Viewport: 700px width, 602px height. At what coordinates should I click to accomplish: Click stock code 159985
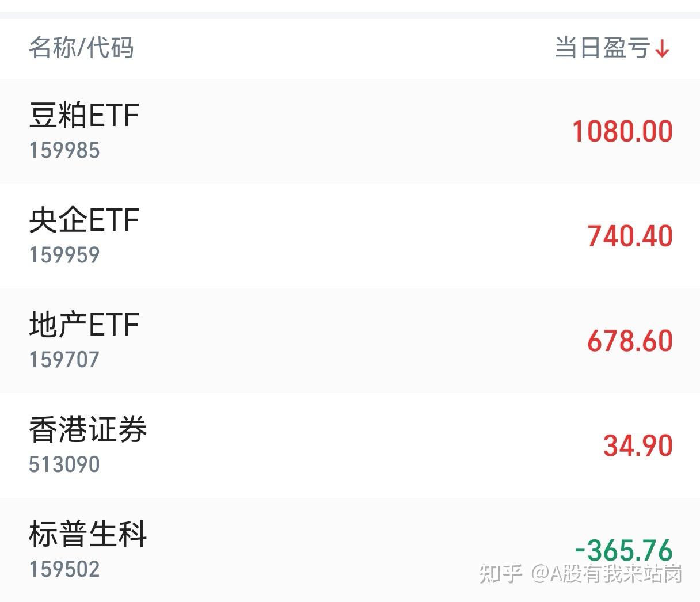click(64, 150)
